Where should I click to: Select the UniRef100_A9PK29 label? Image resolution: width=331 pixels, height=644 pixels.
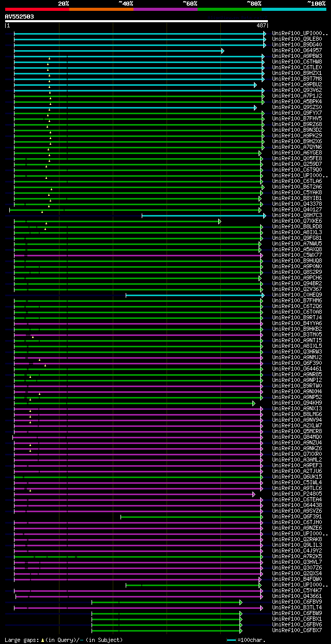click(297, 135)
